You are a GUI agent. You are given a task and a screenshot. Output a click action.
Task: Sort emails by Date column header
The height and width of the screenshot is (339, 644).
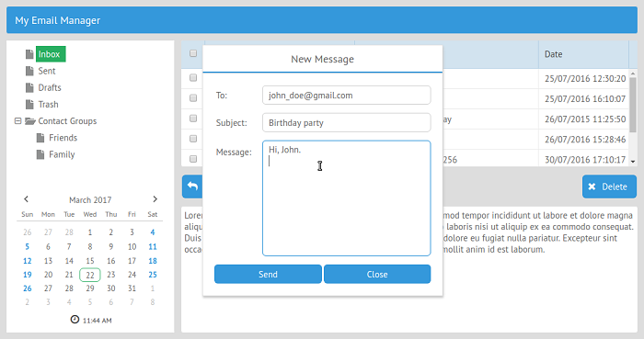point(583,54)
